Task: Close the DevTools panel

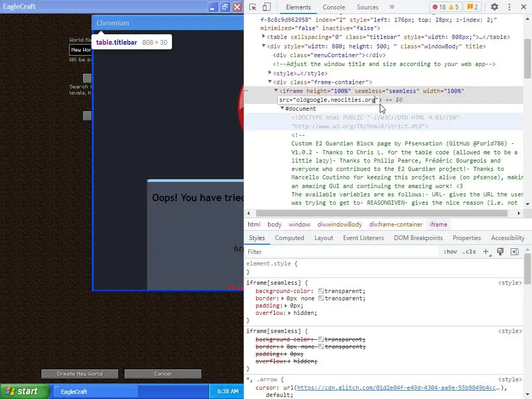Action: coord(524,7)
